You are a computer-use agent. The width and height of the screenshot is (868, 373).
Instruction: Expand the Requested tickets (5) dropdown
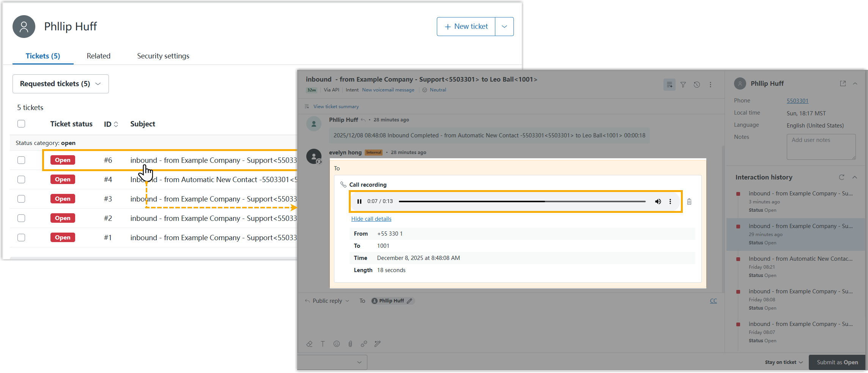(x=61, y=84)
